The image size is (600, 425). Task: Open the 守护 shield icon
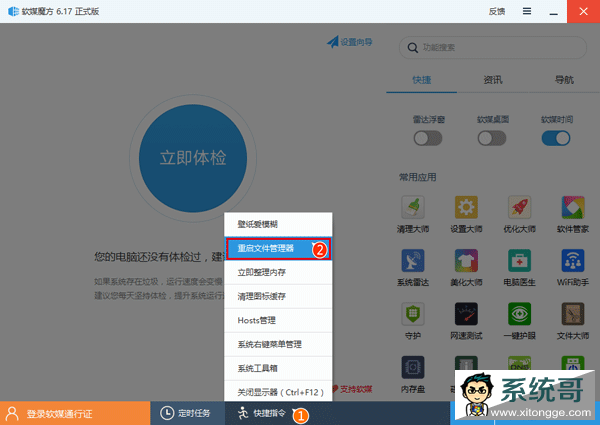click(x=412, y=314)
